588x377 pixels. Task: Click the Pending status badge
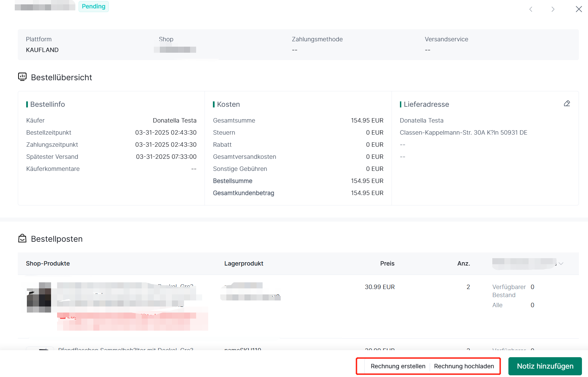(93, 6)
